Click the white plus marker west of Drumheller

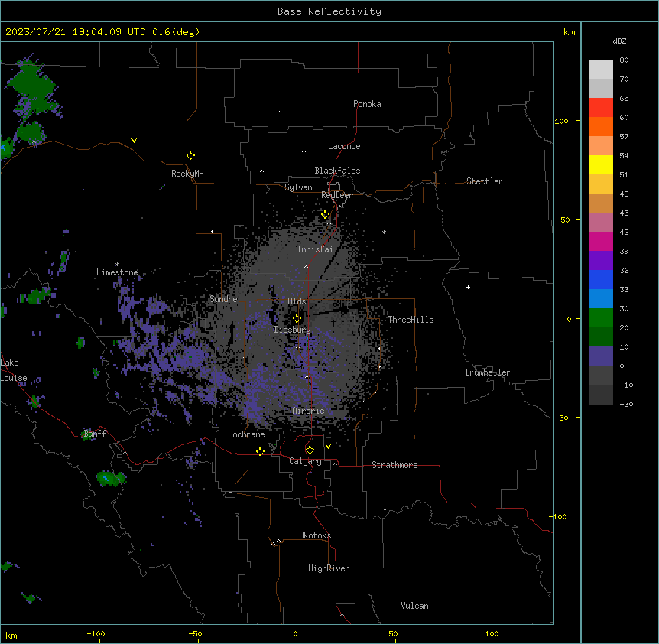click(468, 287)
